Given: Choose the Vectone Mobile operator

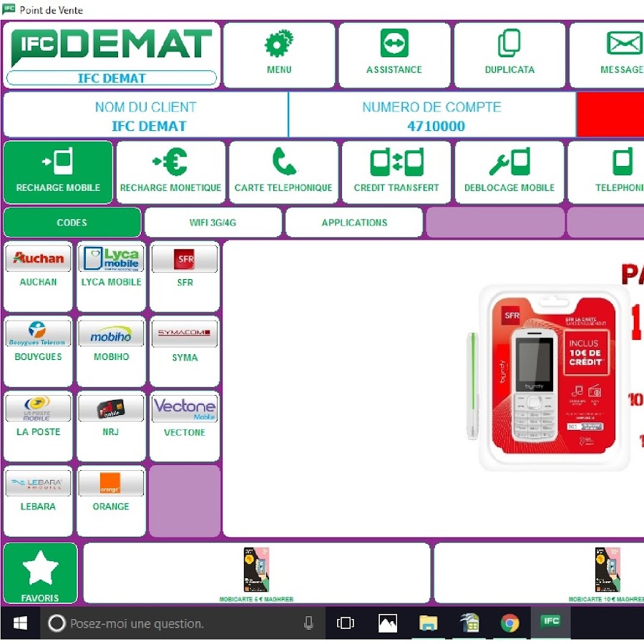Looking at the screenshot, I should (x=185, y=426).
